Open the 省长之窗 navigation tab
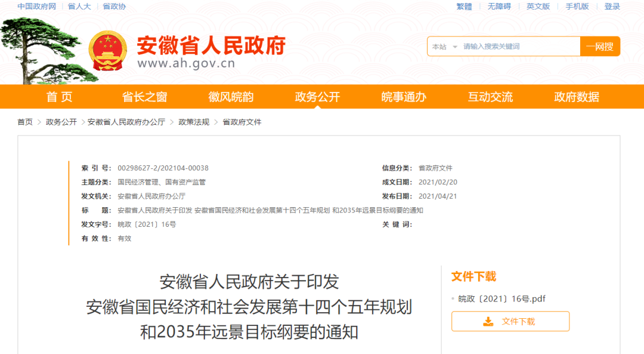 pyautogui.click(x=144, y=97)
